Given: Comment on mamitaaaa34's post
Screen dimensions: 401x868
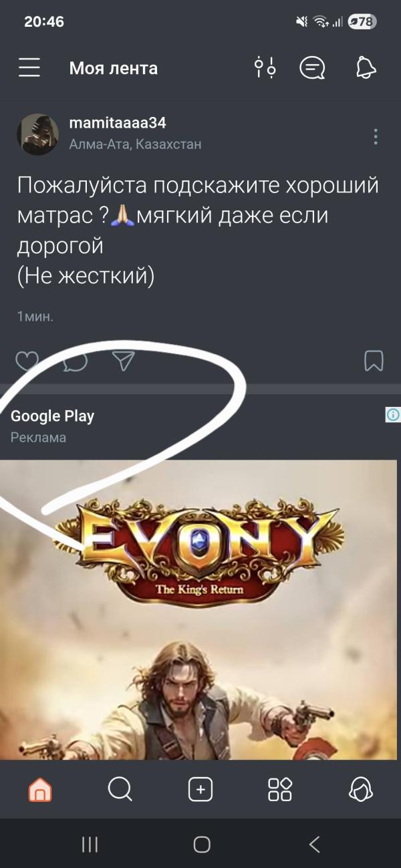Looking at the screenshot, I should click(x=76, y=361).
